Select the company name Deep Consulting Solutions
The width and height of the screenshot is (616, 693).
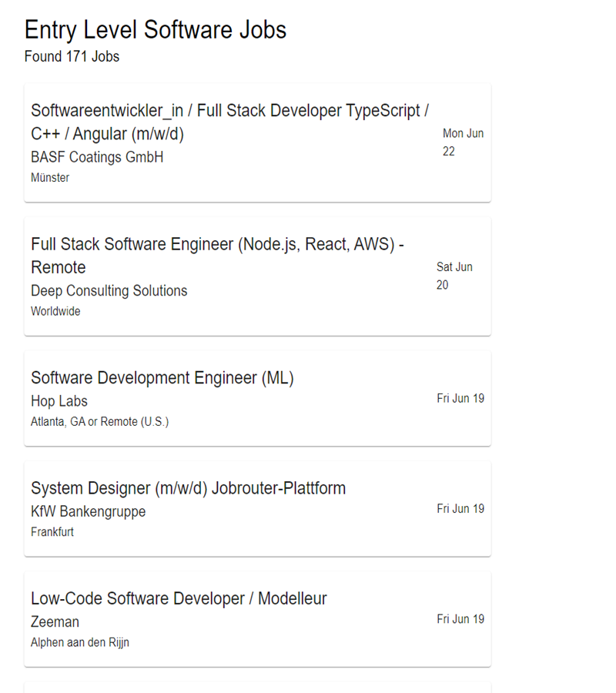point(108,290)
